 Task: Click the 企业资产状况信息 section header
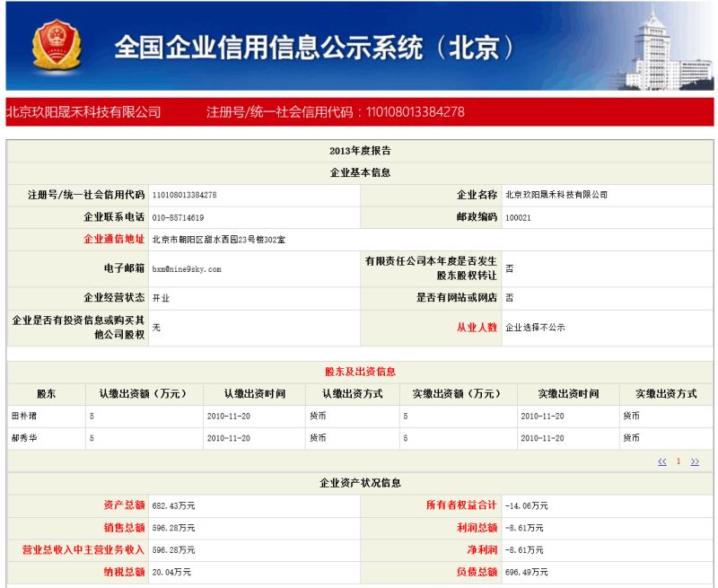pos(360,483)
